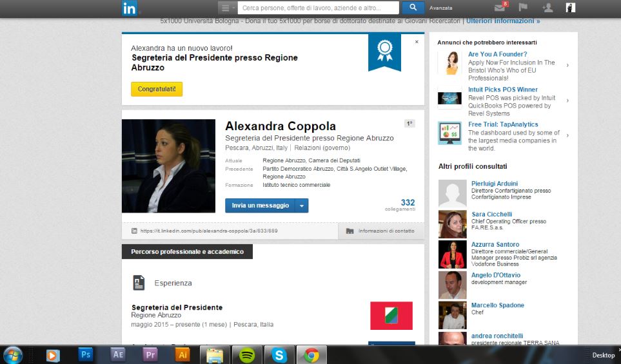Open the Informazioni di contatto tab
The image size is (621, 364).
(380, 231)
